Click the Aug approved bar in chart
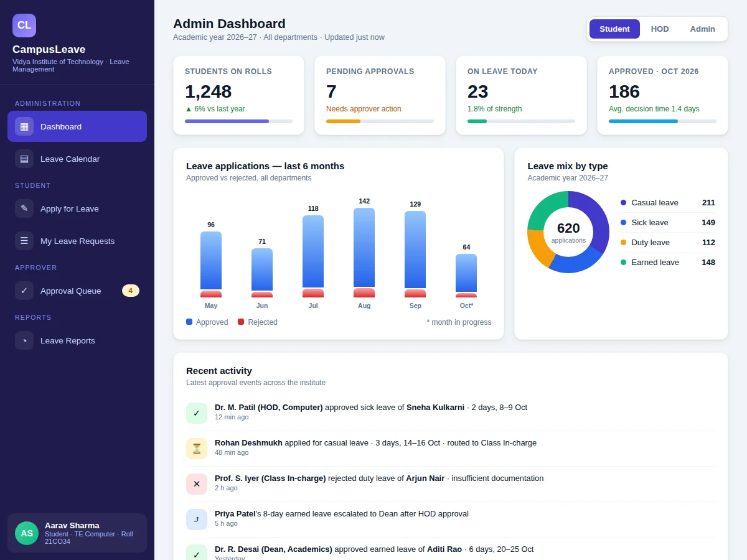Viewport: 747px width, 560px height. pyautogui.click(x=364, y=247)
